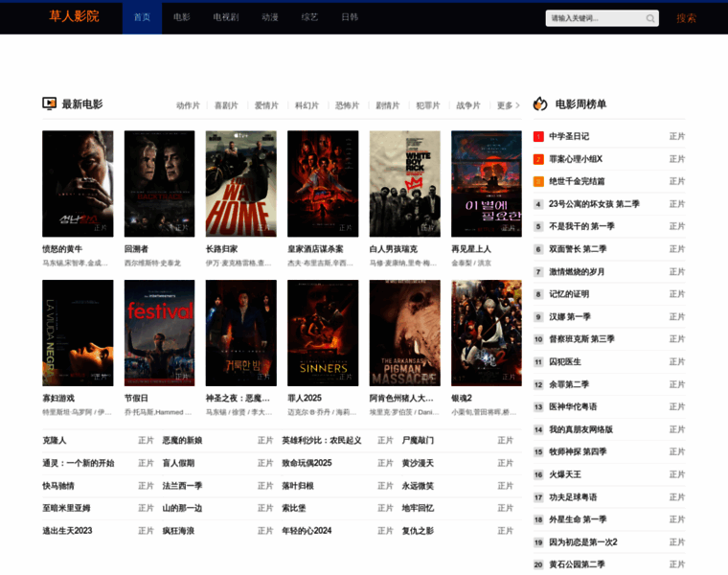This screenshot has height=575, width=728.
Task: Open 中学圣日记 in weekly ranking
Action: pos(569,136)
